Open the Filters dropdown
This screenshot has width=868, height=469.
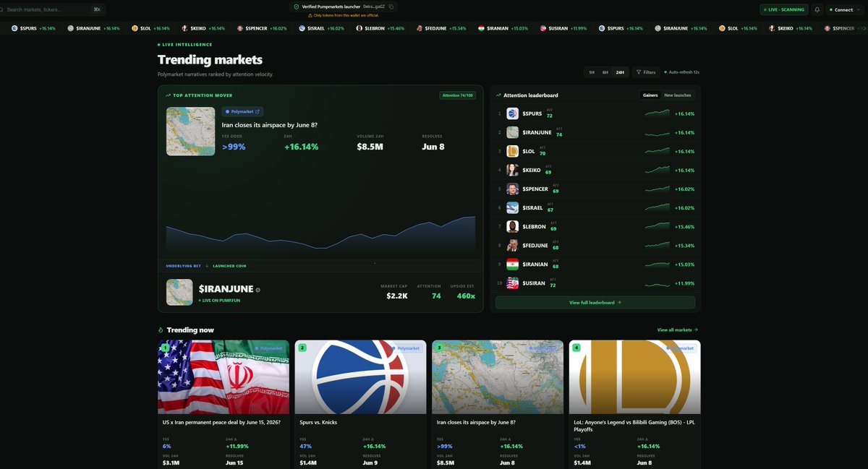(646, 72)
